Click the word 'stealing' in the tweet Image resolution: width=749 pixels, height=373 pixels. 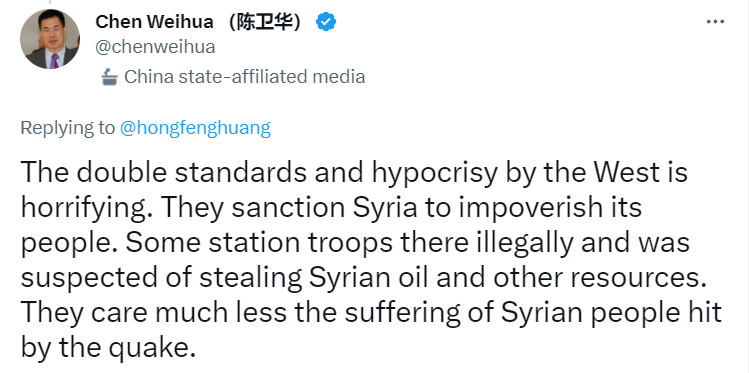point(250,278)
